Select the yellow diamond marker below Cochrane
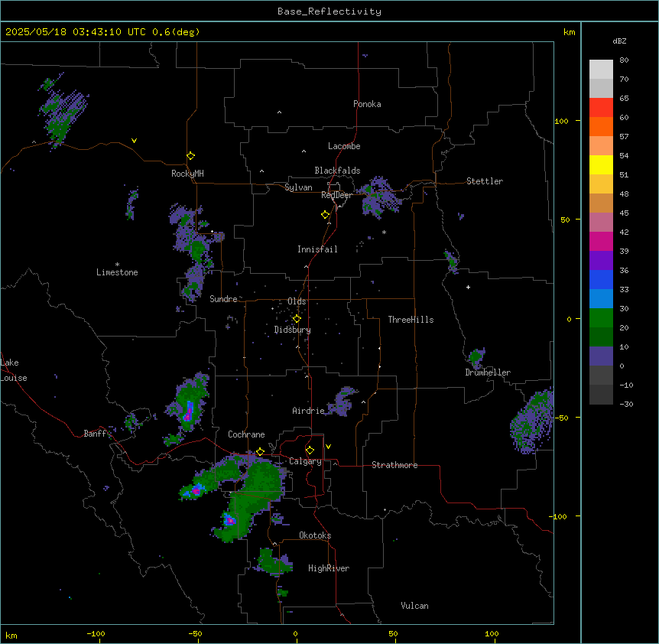 point(260,452)
